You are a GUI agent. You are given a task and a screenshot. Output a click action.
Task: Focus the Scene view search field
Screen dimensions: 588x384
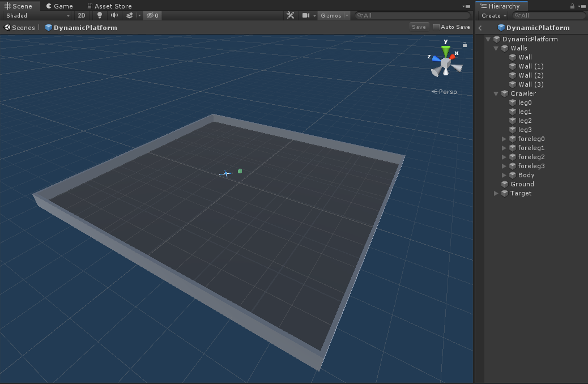tap(412, 15)
